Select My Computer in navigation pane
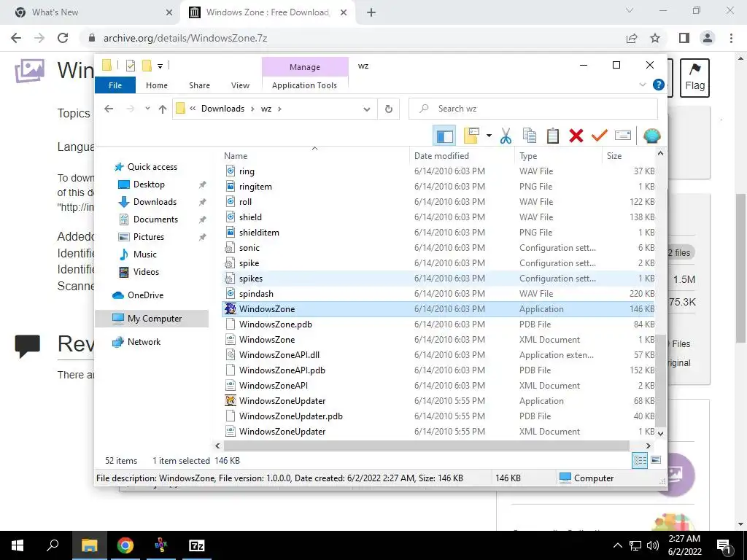Screen dimensions: 747x560 (152, 319)
